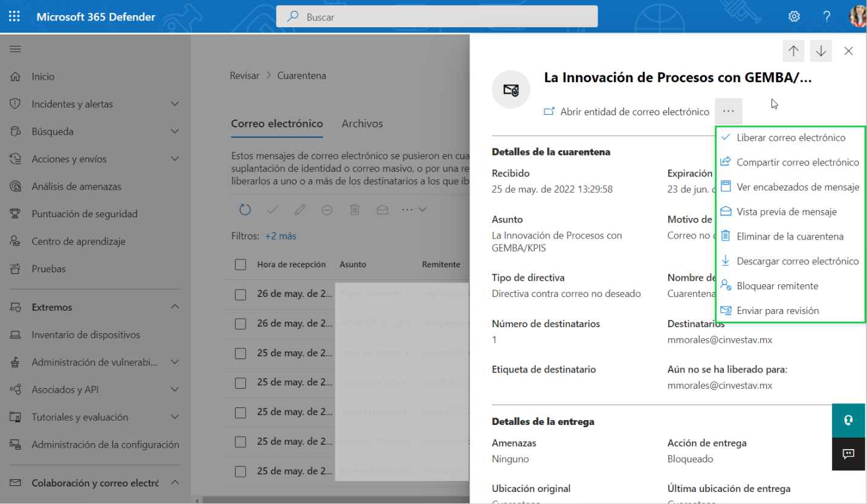
Task: Go to previous item with up arrow
Action: (793, 51)
